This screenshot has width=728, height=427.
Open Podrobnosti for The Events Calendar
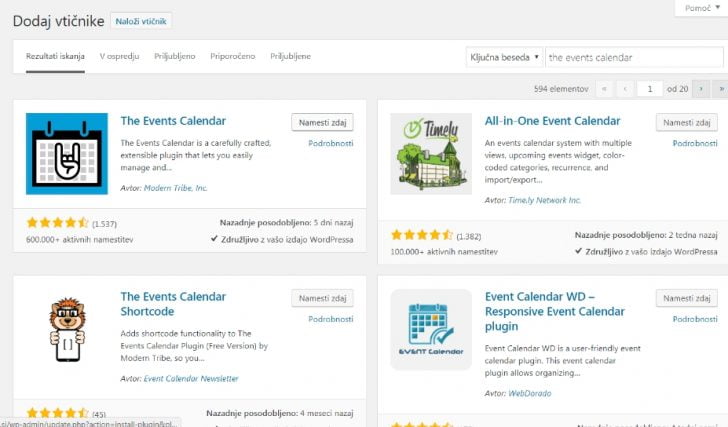point(331,143)
